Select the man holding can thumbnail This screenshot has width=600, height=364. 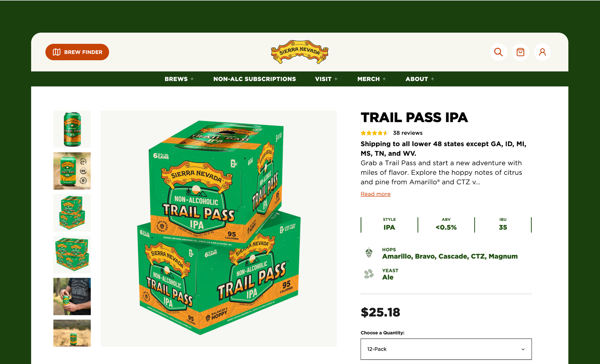click(x=72, y=296)
